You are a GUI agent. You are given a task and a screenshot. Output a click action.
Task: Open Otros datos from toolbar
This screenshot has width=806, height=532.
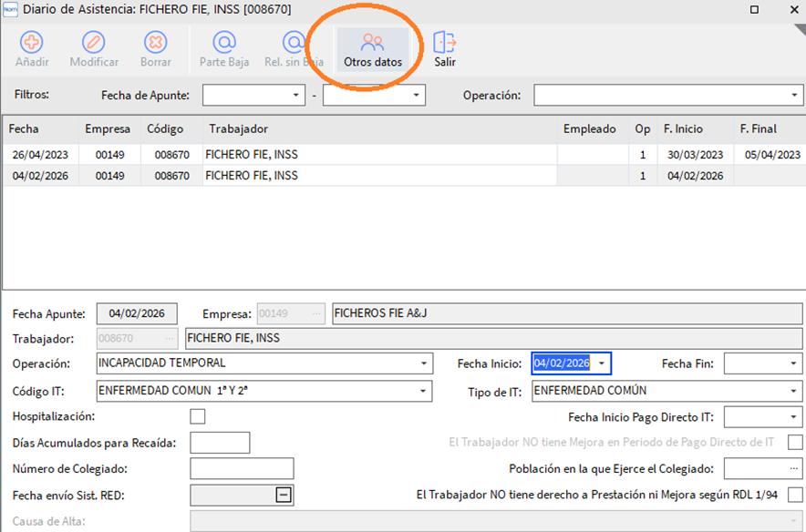click(x=372, y=43)
